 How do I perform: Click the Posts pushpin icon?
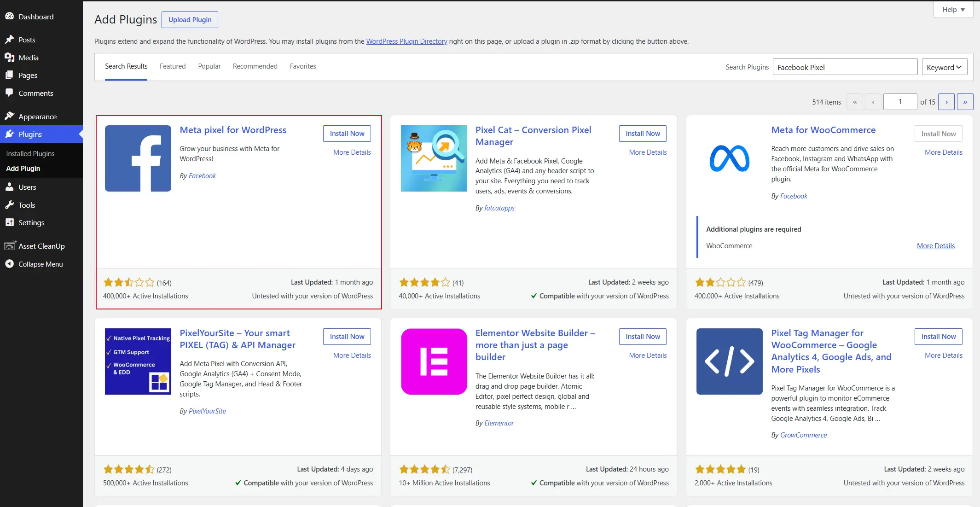click(x=9, y=40)
